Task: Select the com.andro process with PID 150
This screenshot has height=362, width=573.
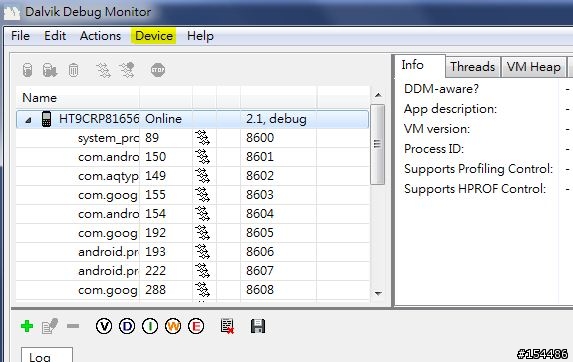Action: click(x=193, y=157)
